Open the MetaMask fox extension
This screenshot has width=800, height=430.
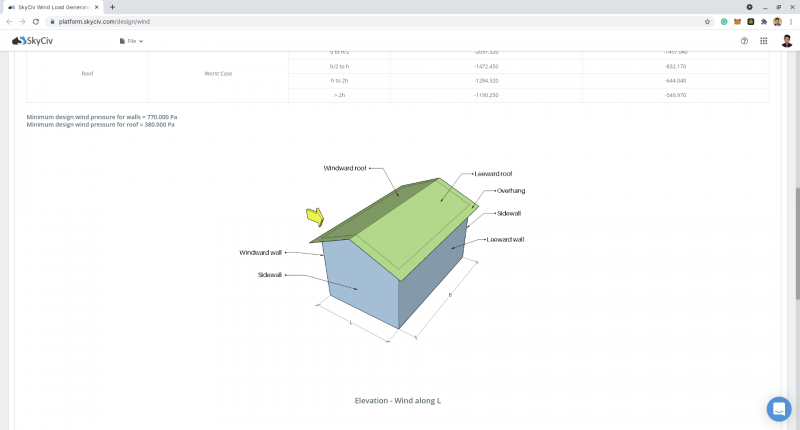[x=737, y=21]
